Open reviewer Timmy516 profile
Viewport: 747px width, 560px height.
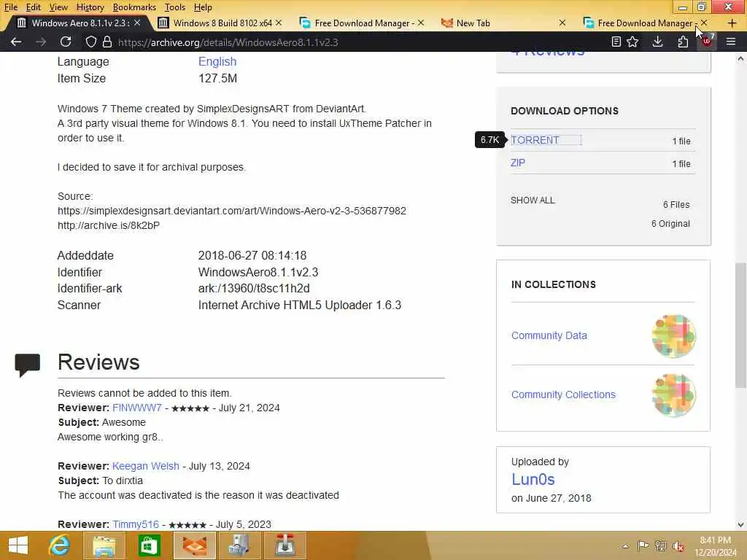click(x=136, y=524)
